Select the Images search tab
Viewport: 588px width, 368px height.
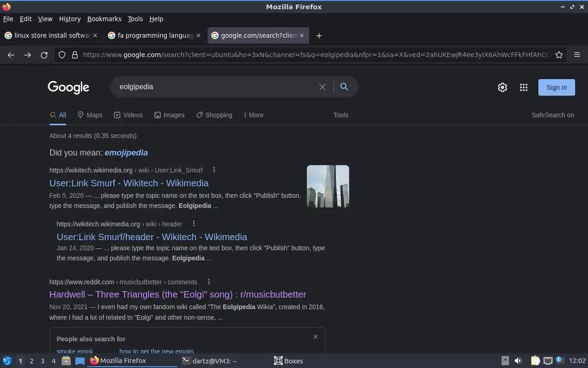tap(169, 115)
